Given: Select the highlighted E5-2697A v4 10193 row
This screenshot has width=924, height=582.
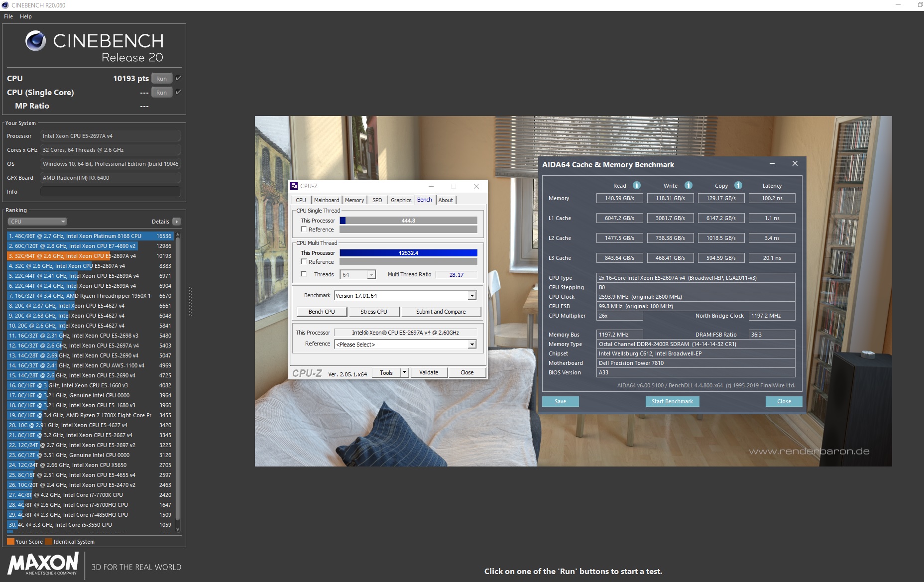Looking at the screenshot, I should coord(90,256).
